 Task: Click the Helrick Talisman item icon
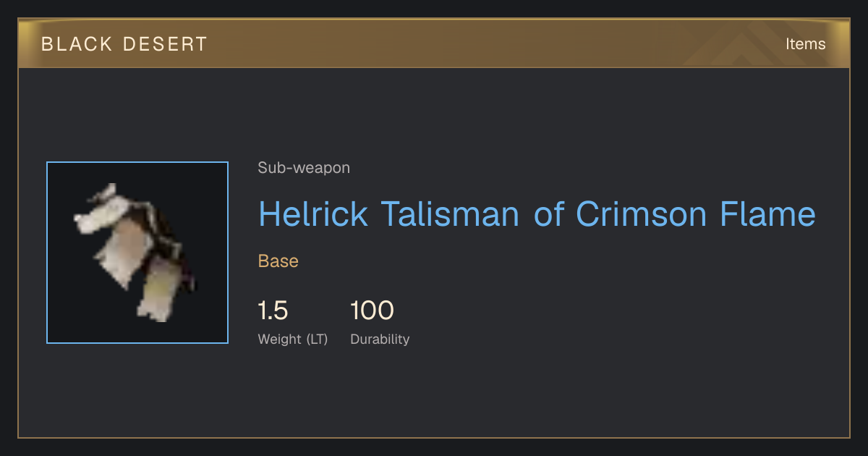137,253
